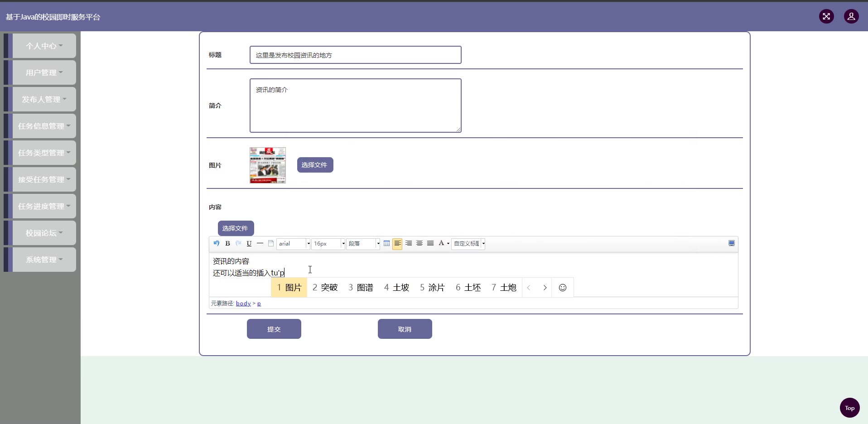Expand the 任务类型管理 sidebar menu

pyautogui.click(x=44, y=153)
